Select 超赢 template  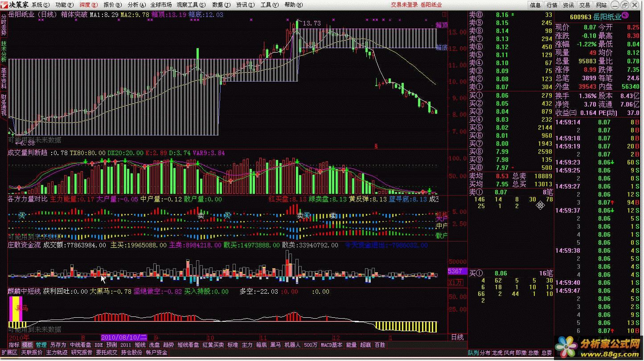pos(365,345)
